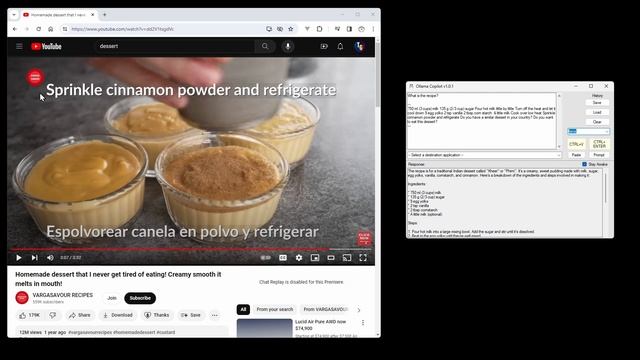Click the Paste button in Ollama Copilot
640x360 pixels.
(x=576, y=155)
